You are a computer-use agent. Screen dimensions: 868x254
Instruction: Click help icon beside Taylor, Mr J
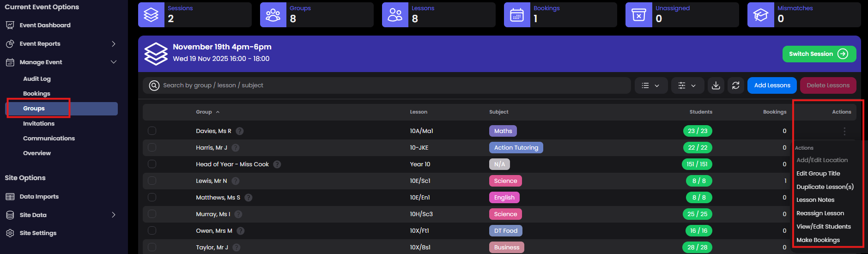[237, 248]
